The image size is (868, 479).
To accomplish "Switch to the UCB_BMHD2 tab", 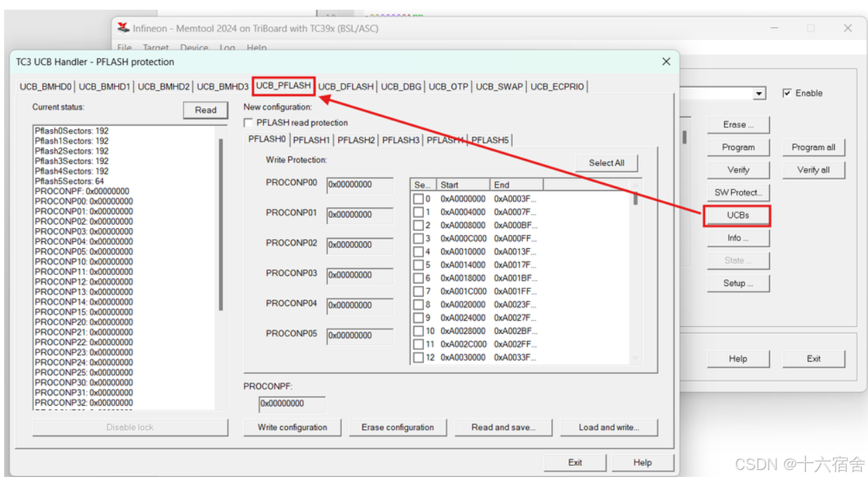I will (164, 86).
